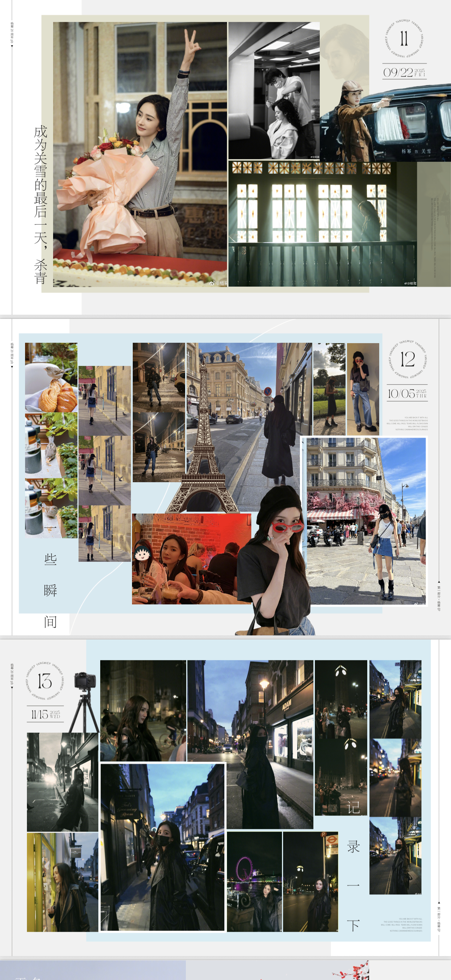Open night photo with Underground roundel sign
Screen dimensions: 451x980
click(x=310, y=882)
